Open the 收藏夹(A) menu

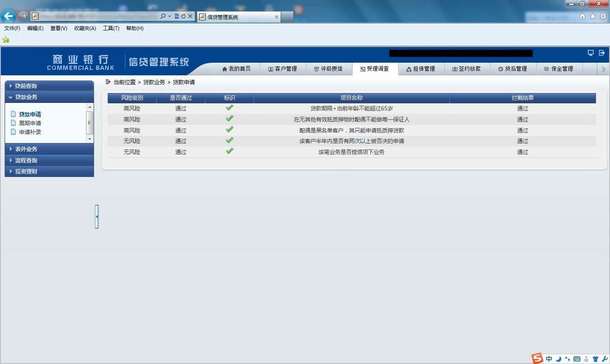85,28
